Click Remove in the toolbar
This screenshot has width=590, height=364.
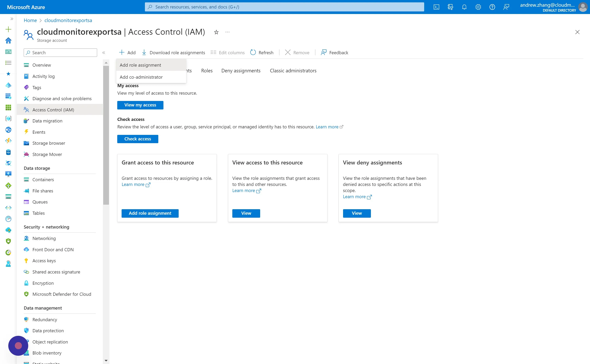click(x=297, y=53)
